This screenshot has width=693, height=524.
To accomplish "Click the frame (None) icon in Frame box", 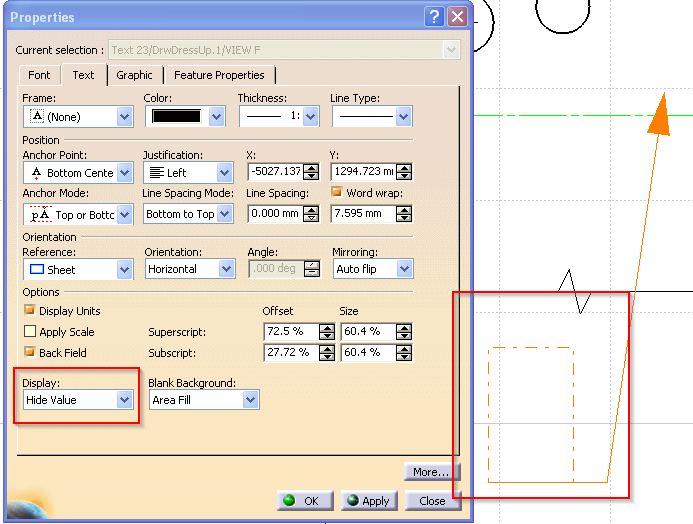I will 37,116.
